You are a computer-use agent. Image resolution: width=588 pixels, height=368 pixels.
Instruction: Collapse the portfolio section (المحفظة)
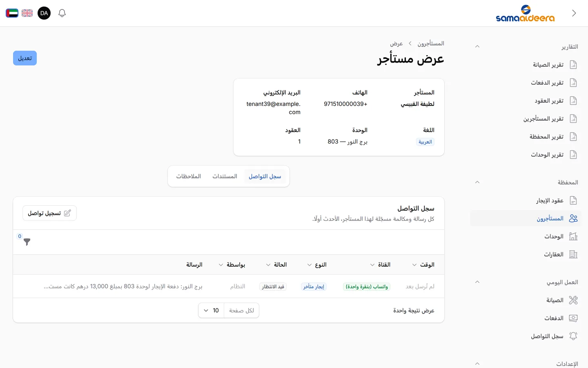(477, 182)
